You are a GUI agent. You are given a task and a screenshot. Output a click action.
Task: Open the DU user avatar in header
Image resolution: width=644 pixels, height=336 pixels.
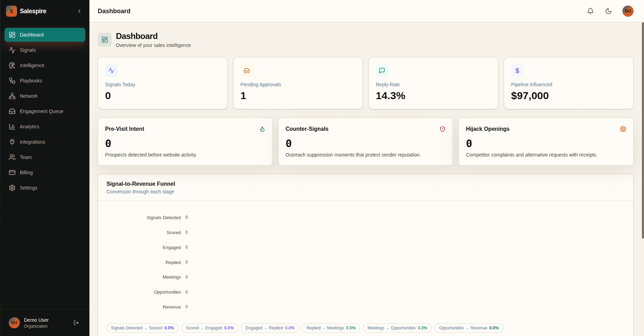[628, 11]
